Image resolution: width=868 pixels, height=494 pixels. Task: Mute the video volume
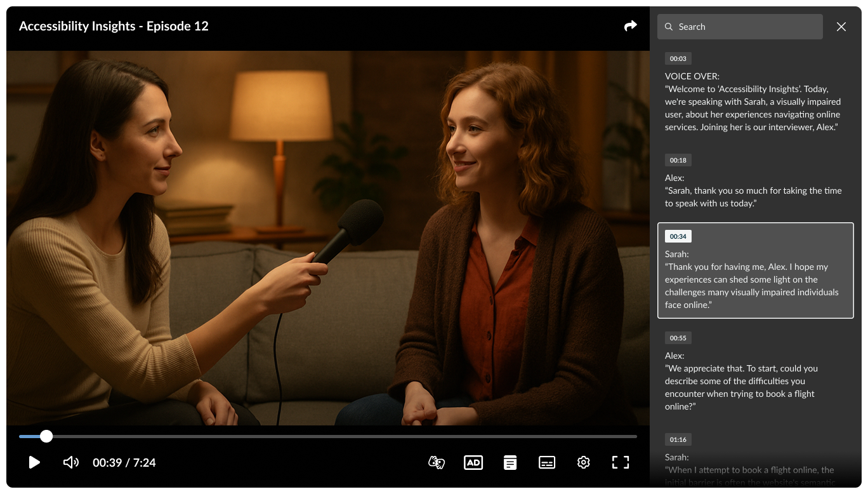(71, 462)
